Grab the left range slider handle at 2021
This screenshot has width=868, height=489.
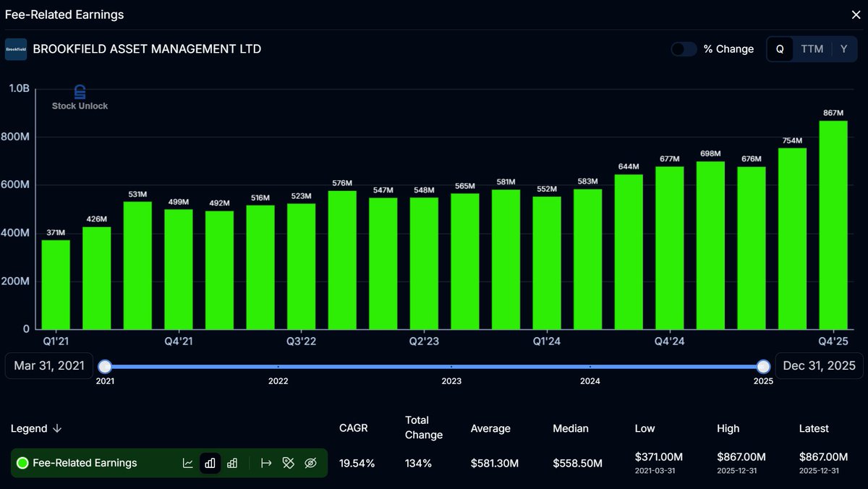pos(105,366)
